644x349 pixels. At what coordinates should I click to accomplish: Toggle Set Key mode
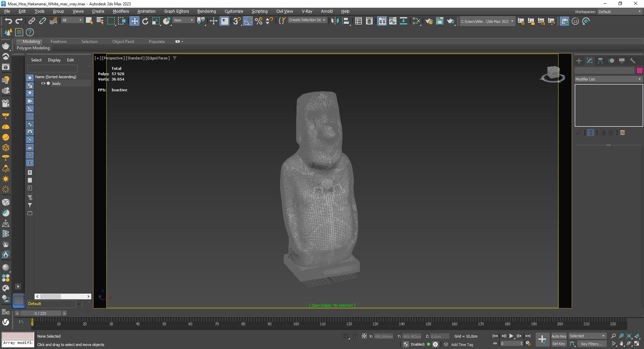pyautogui.click(x=559, y=344)
